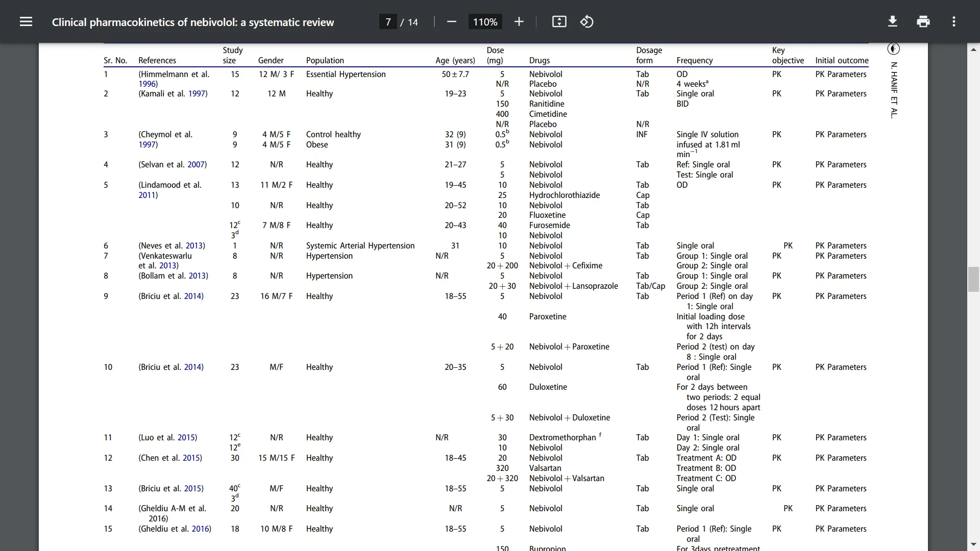Click the 'Ranitidine' drug entry

[547, 104]
